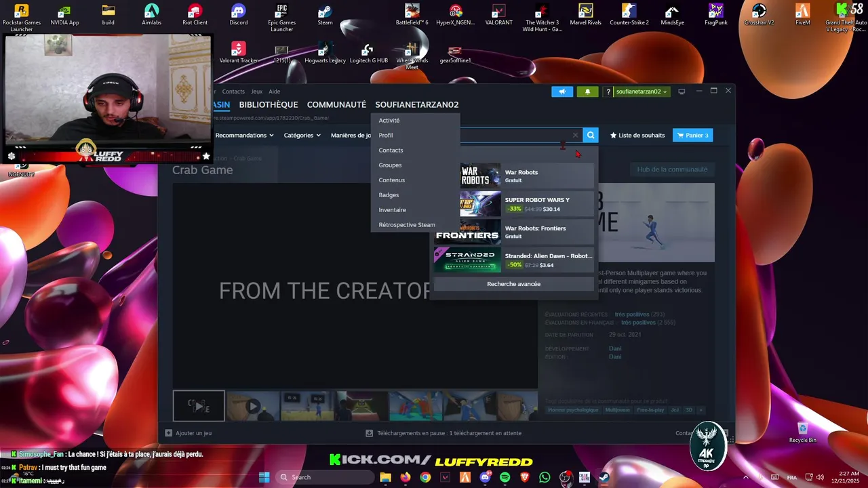Click the Steam help question mark icon
Image resolution: width=868 pixels, height=488 pixels.
608,91
